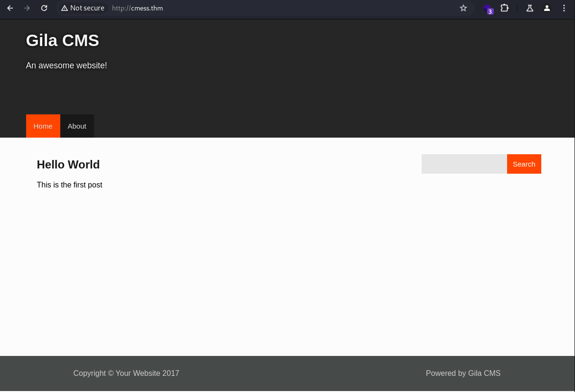Open the Extensions puzzle-piece menu
Viewport: 575px width, 392px height.
click(x=505, y=8)
